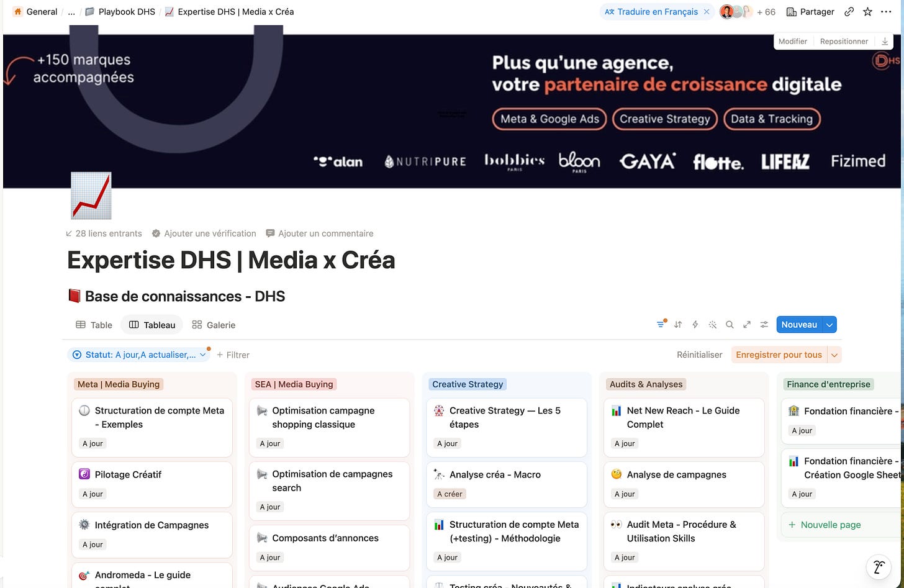Click the telescope icon on the Analyse créa - Macro card

point(439,474)
